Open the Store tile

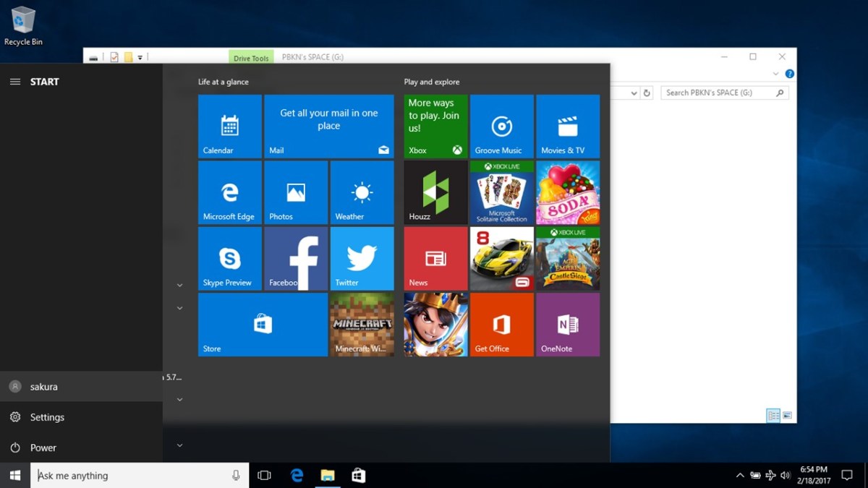[x=263, y=325]
